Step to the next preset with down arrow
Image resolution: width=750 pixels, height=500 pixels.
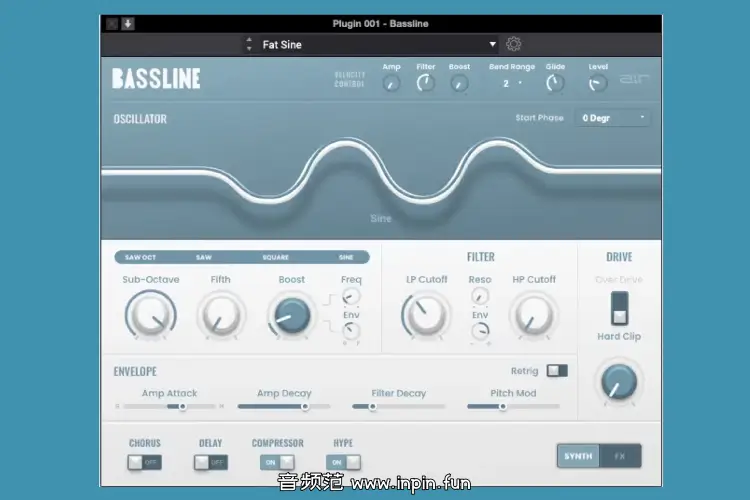click(x=249, y=49)
